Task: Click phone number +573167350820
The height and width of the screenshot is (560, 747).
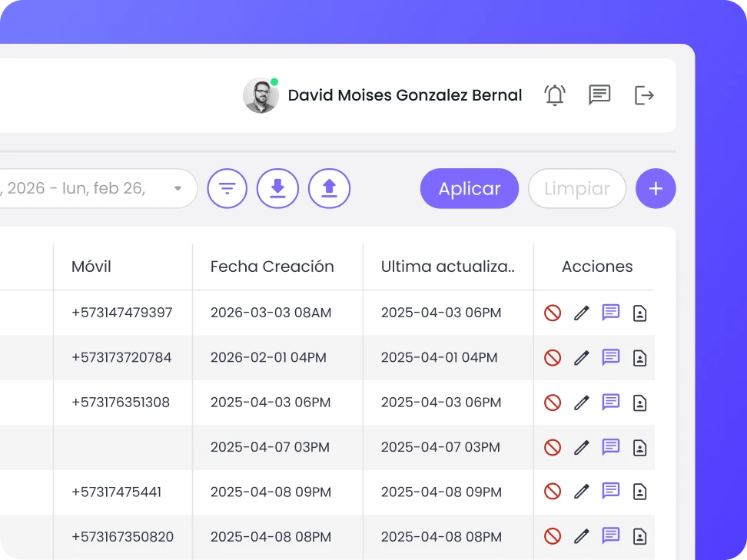Action: click(122, 537)
